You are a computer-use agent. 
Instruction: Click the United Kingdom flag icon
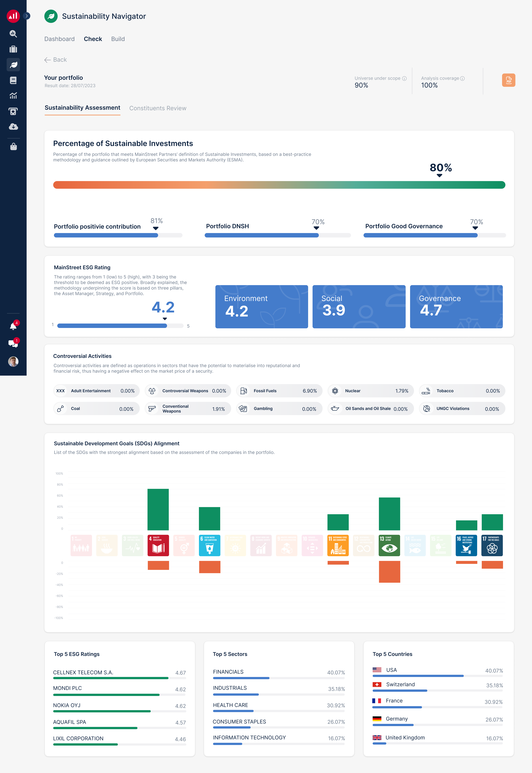coord(377,738)
